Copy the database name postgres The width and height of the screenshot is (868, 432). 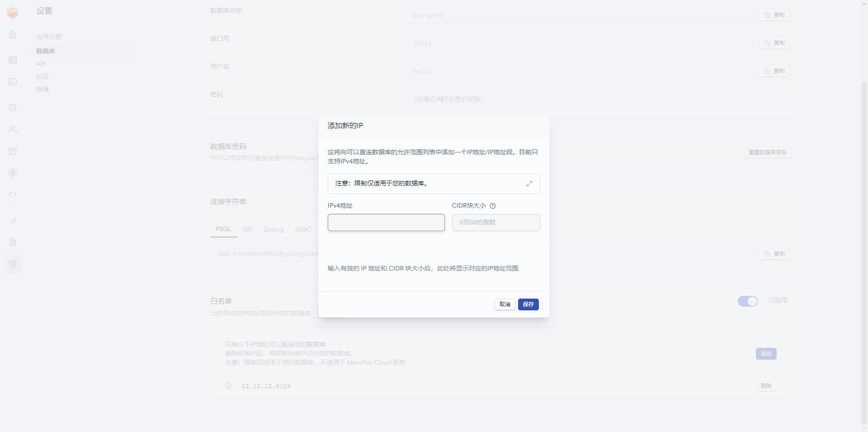point(774,15)
